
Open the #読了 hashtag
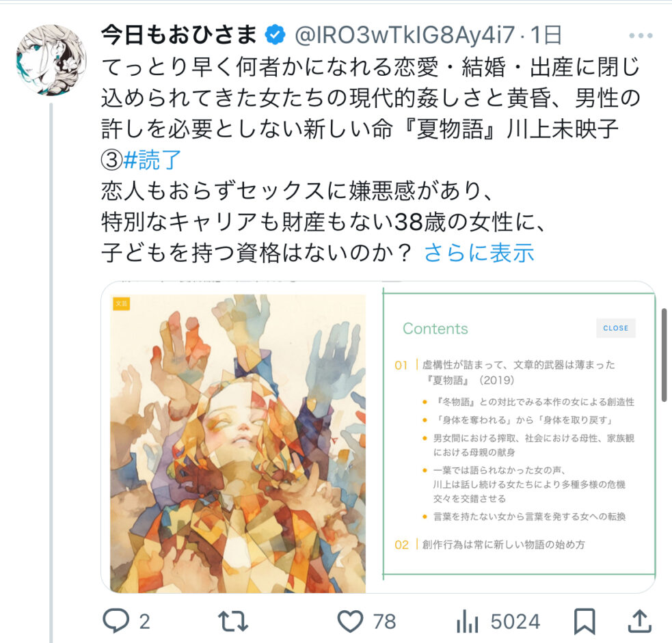[152, 160]
